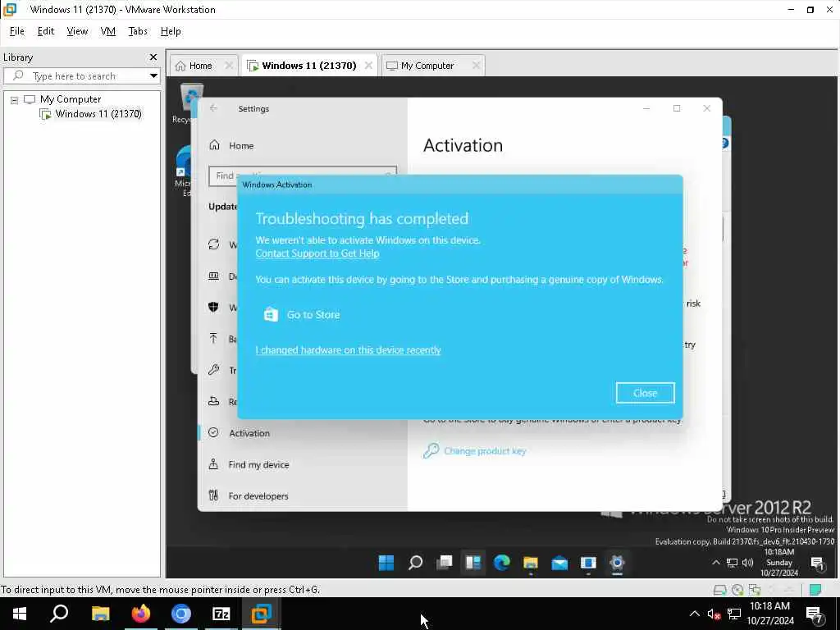Click Go to Store button
Screen dimensions: 840x630
(302, 314)
